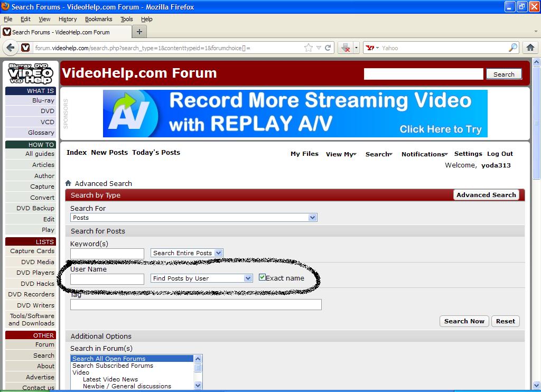Click the header Search button
The image size is (541, 392).
(x=503, y=74)
